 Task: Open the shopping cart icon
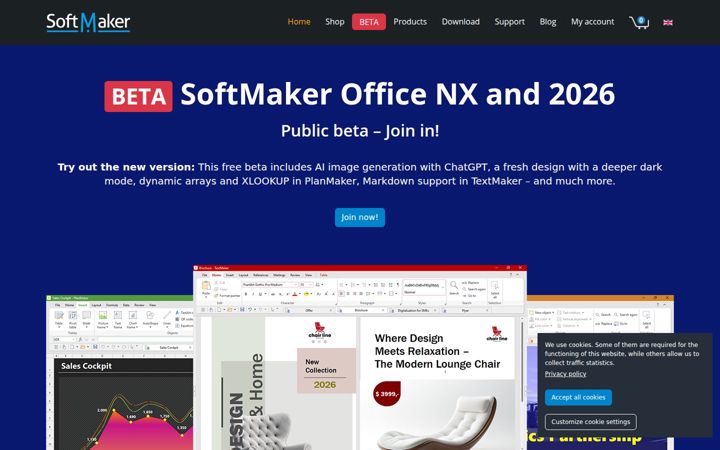(x=639, y=22)
